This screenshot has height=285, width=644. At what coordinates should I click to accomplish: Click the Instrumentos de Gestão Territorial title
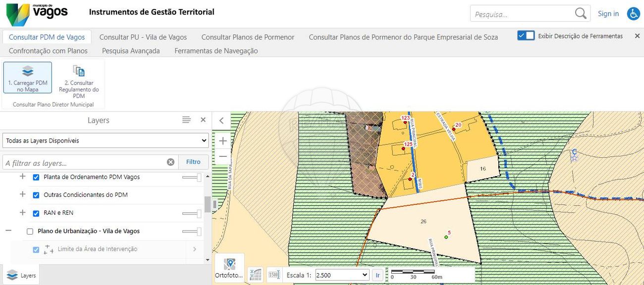click(x=152, y=12)
